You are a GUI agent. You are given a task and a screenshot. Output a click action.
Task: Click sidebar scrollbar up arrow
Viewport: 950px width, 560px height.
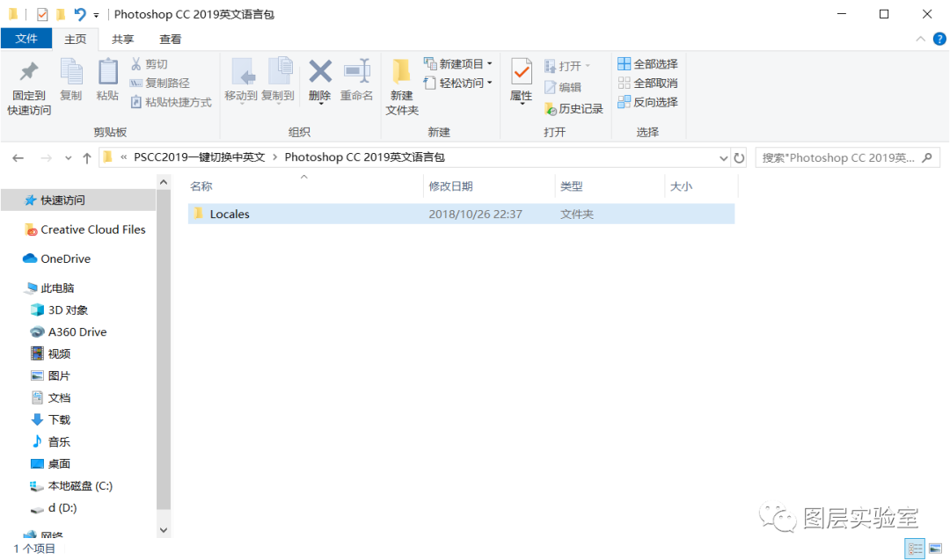(x=164, y=182)
